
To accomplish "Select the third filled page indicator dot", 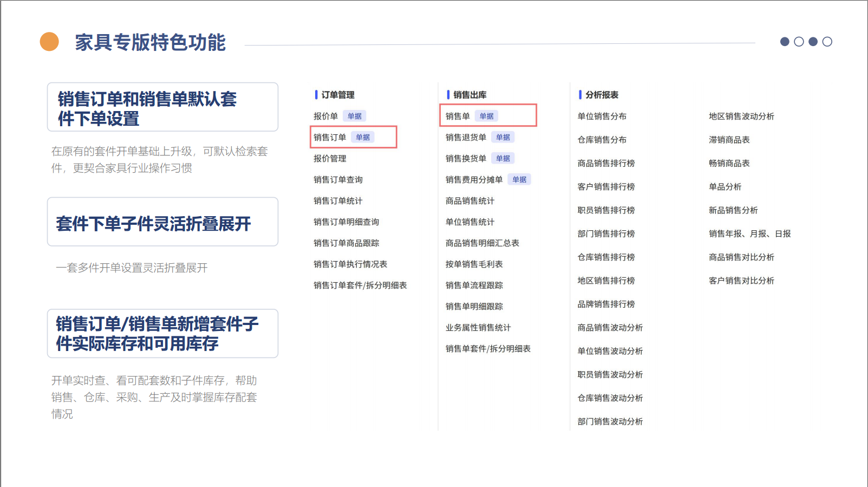I will point(813,42).
